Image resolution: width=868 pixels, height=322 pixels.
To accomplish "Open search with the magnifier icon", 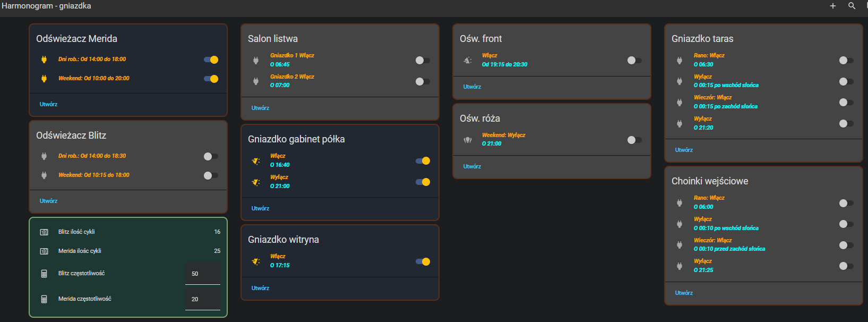I will 852,6.
